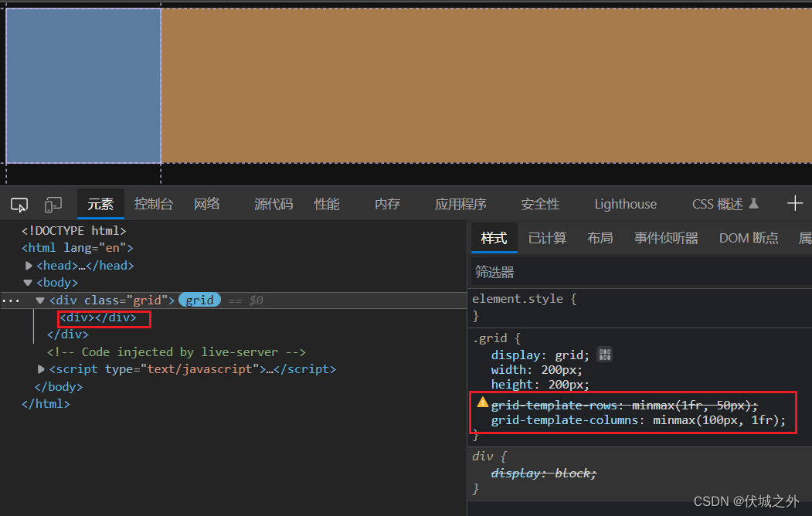Screen dimensions: 812x516
Task: Expand the head element node
Action: (29, 266)
